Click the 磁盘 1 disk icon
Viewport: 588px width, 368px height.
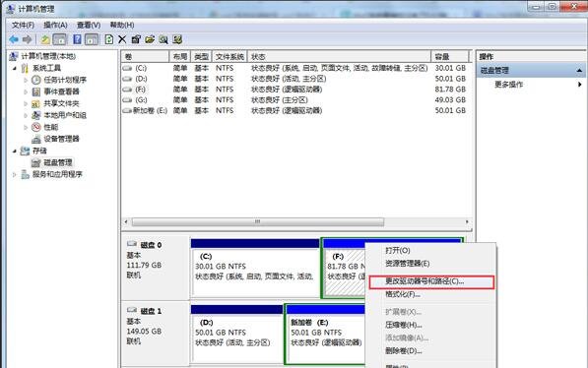coord(132,310)
